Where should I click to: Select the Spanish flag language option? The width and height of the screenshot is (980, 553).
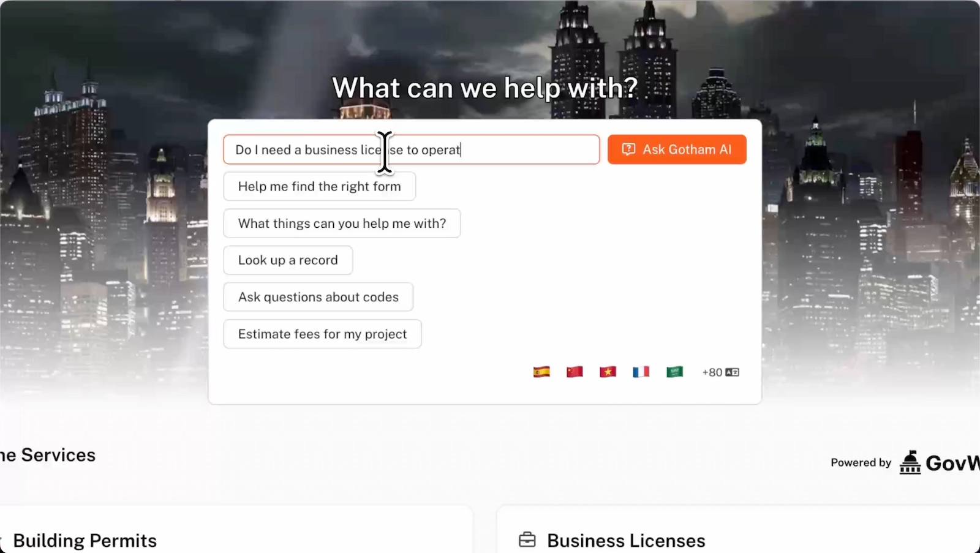point(541,372)
